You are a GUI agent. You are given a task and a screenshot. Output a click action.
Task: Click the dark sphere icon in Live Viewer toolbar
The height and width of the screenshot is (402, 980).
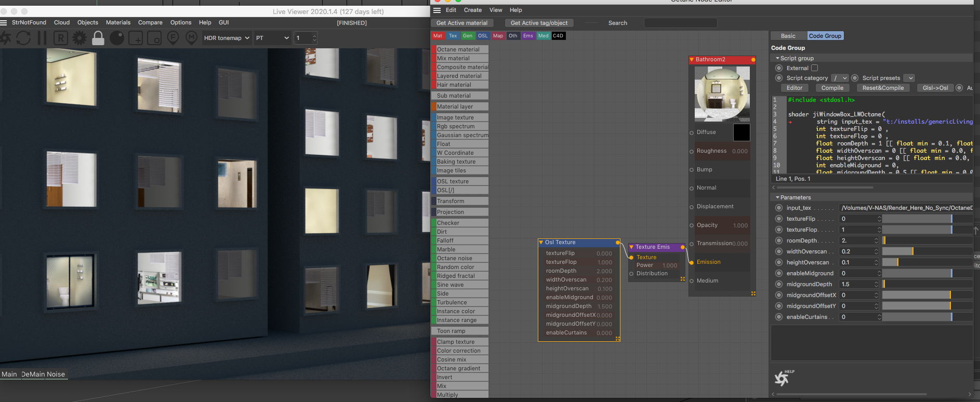click(x=117, y=38)
